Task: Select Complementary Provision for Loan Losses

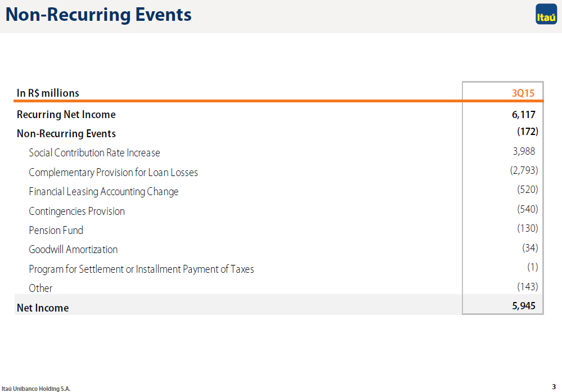Action: click(113, 172)
